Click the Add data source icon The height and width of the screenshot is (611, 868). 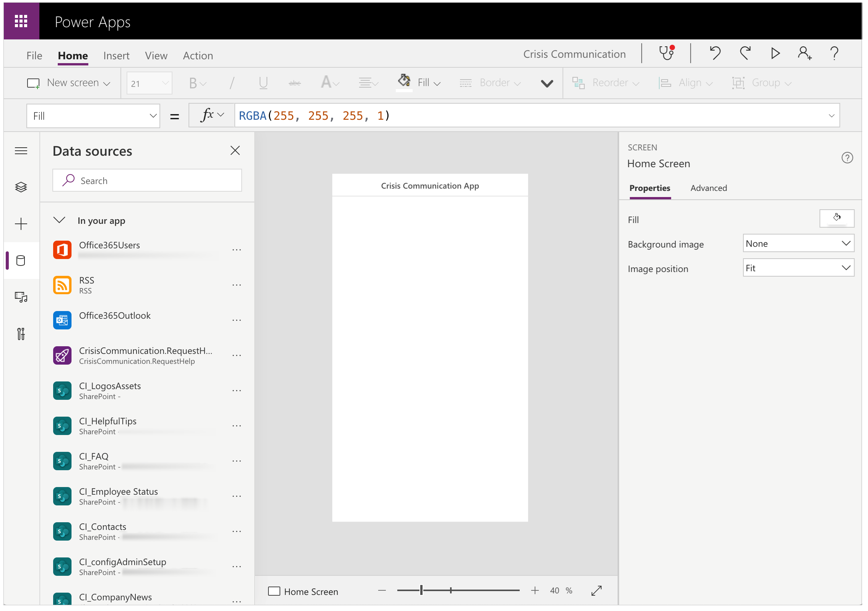20,260
